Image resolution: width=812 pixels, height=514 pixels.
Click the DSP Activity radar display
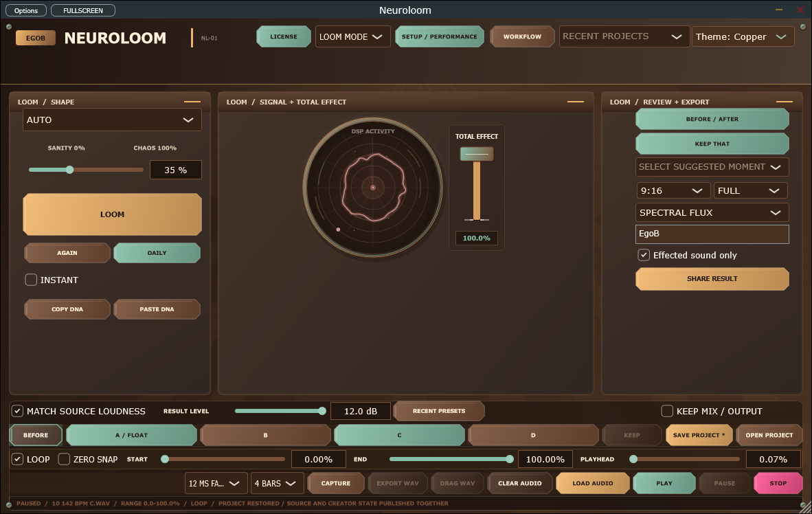[373, 187]
